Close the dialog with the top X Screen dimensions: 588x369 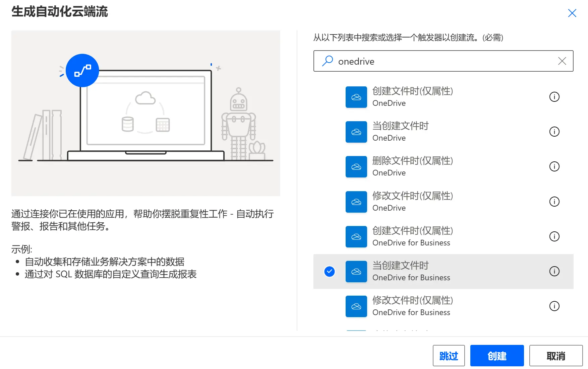click(x=572, y=13)
